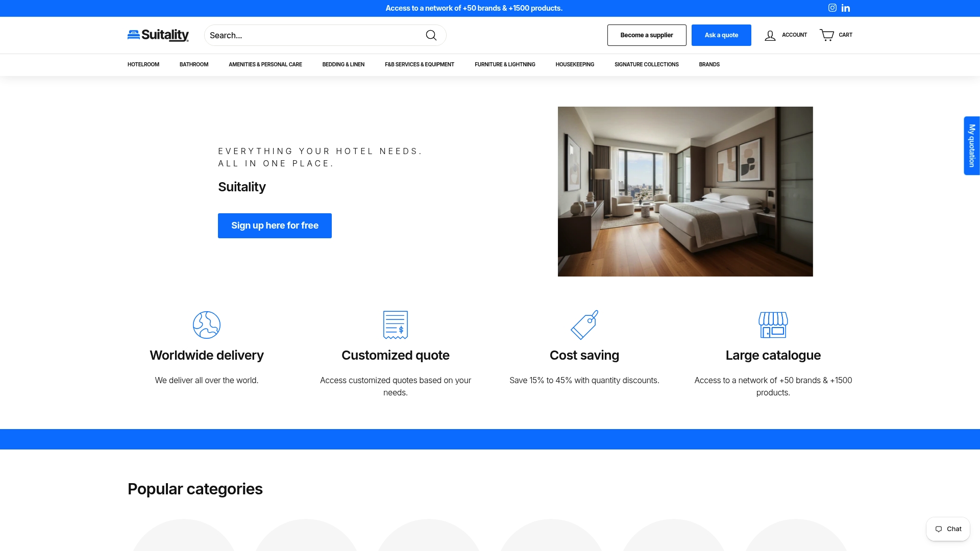
Task: Click the Popular categories heading
Action: (x=195, y=489)
